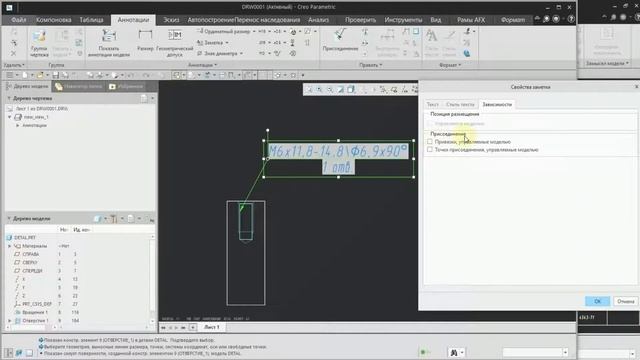Open the Знак диаметра dropdown arrow
Screen dimensions: 640x360
241,53
